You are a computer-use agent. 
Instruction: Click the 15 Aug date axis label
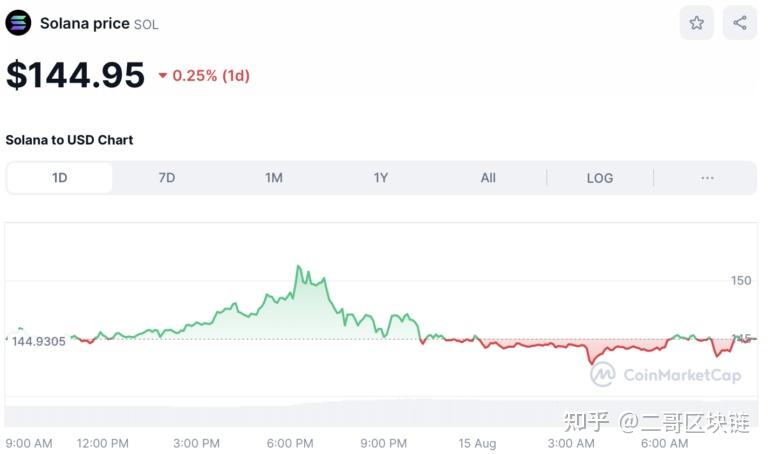click(x=477, y=443)
